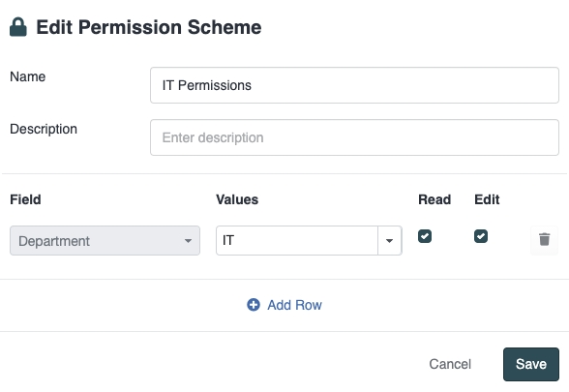569x392 pixels.
Task: Click the Name field containing IT Permissions
Action: (x=354, y=85)
